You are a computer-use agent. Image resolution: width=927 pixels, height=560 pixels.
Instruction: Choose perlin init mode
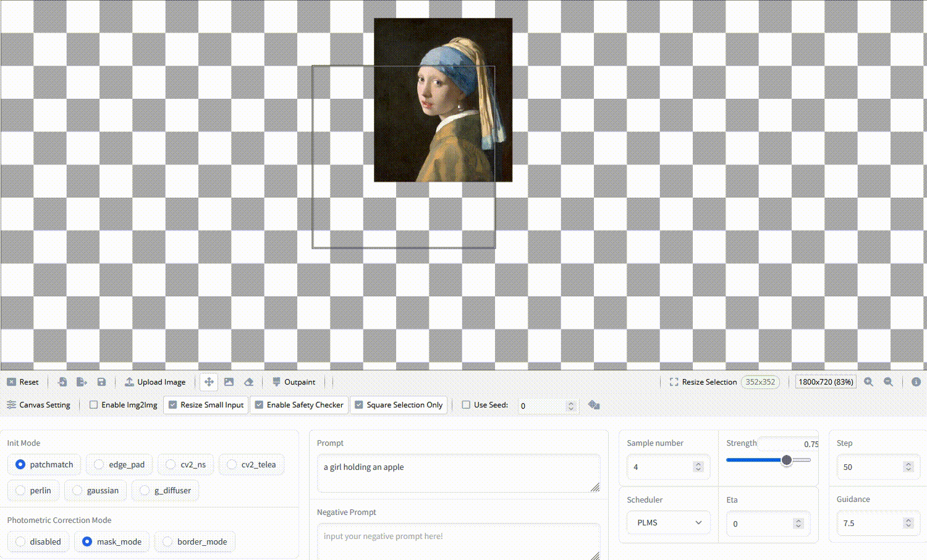coord(33,490)
